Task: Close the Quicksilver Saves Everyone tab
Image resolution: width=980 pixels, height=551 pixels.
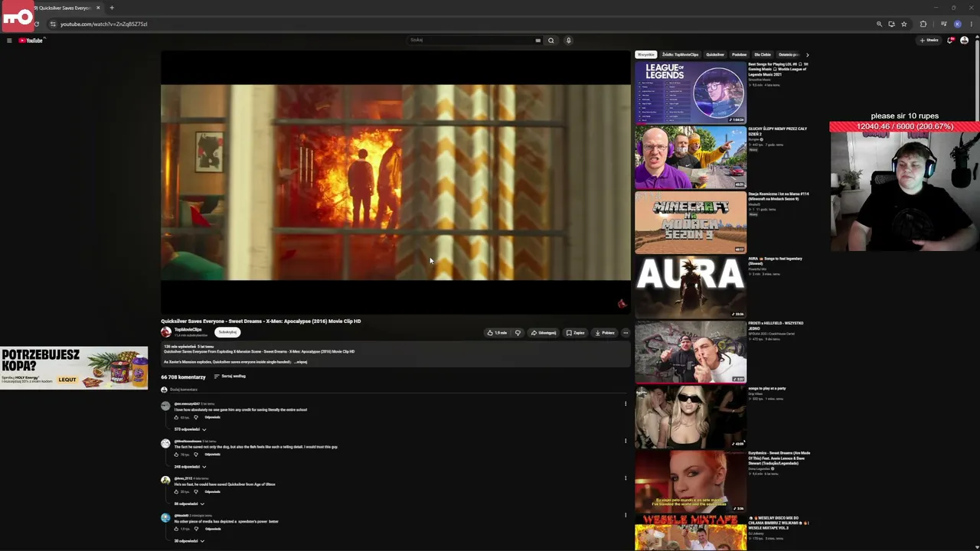Action: pos(98,8)
